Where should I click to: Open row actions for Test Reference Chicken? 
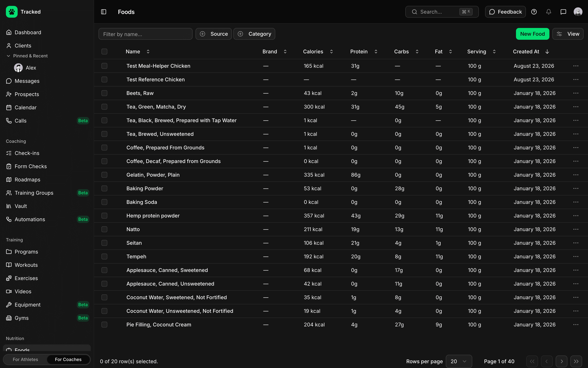point(576,80)
